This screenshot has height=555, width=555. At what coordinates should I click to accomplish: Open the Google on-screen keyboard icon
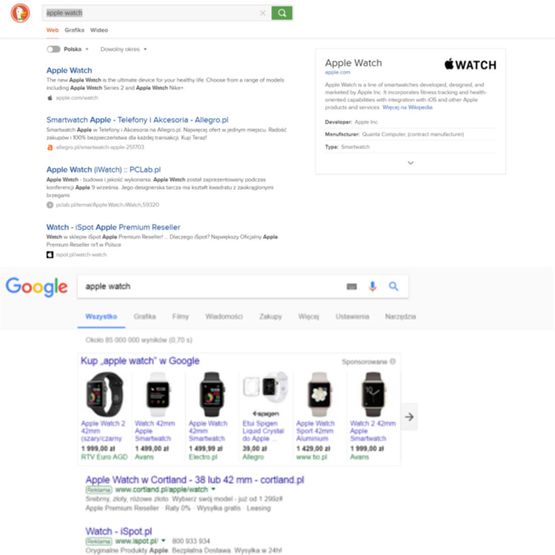[x=351, y=286]
